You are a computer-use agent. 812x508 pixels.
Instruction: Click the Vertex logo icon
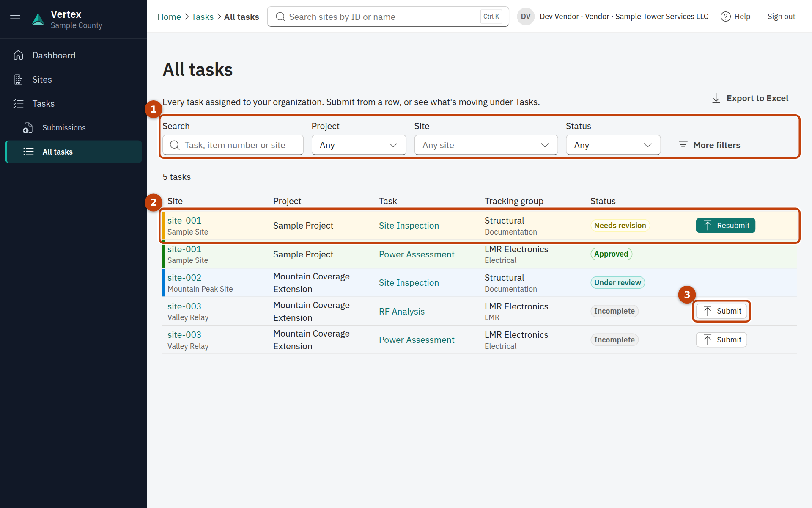point(38,19)
